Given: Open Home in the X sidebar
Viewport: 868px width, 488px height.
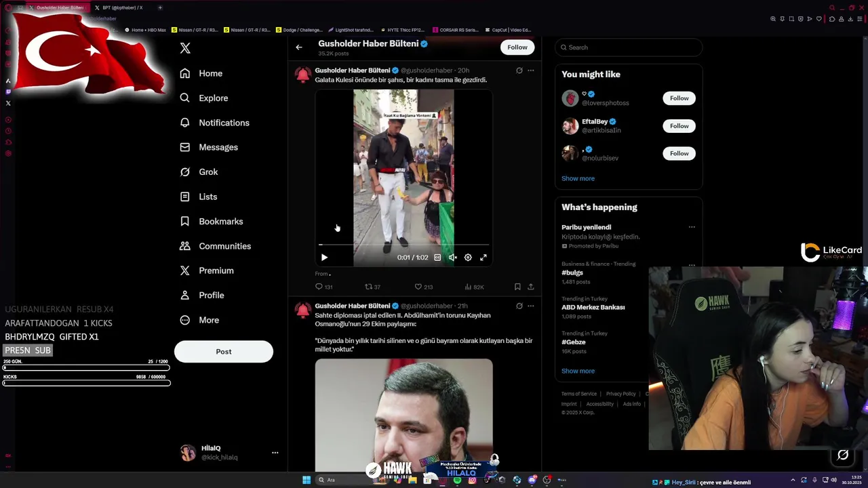Looking at the screenshot, I should point(201,73).
